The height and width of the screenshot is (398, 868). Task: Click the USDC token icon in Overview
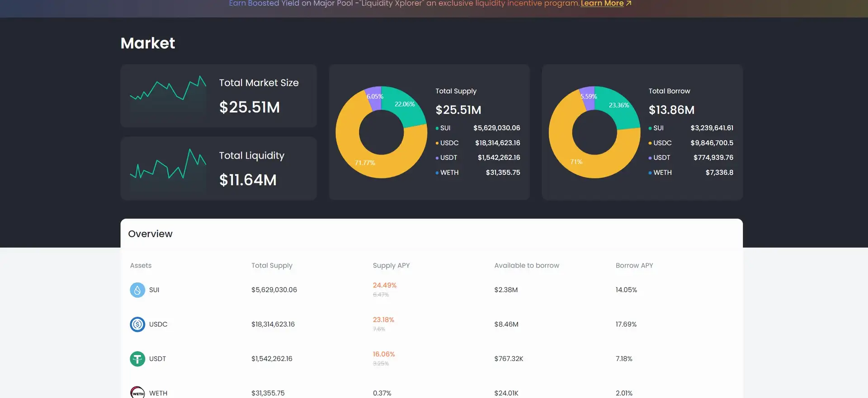click(137, 324)
